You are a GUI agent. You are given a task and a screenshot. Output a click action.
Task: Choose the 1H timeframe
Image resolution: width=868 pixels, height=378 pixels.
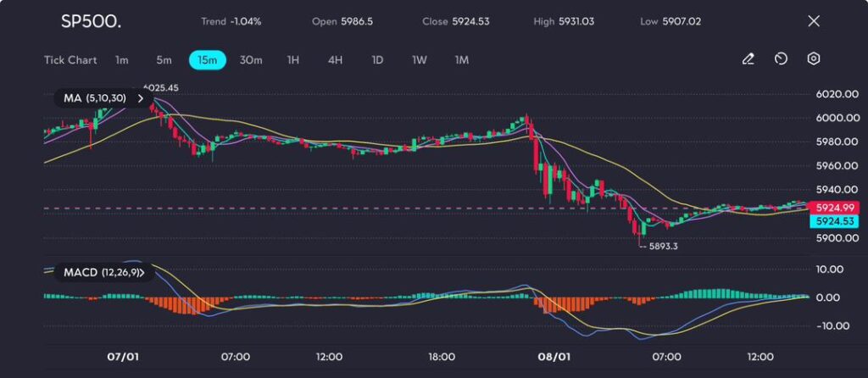293,60
